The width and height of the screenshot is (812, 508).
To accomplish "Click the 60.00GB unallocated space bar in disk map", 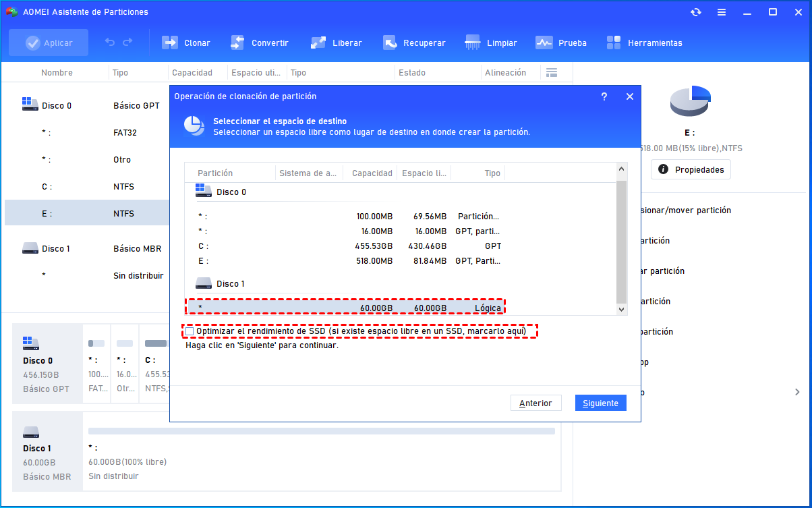I will 321,430.
